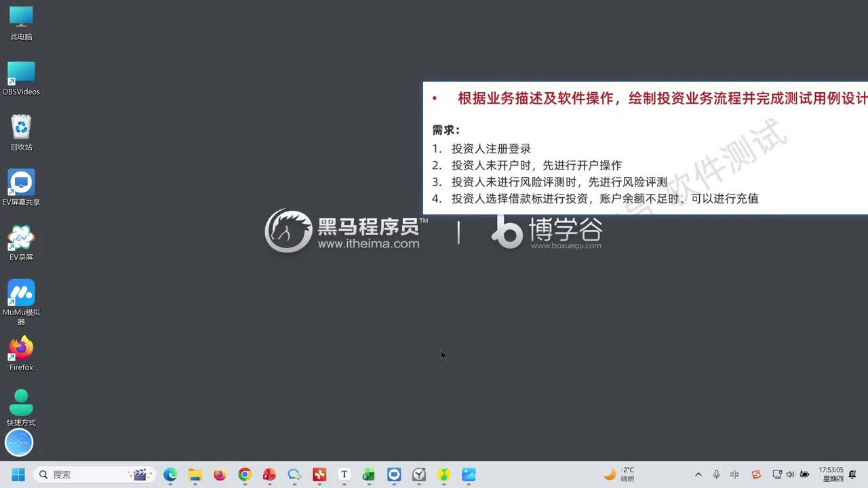
Task: Click the Sogou input tray icon
Action: (756, 474)
